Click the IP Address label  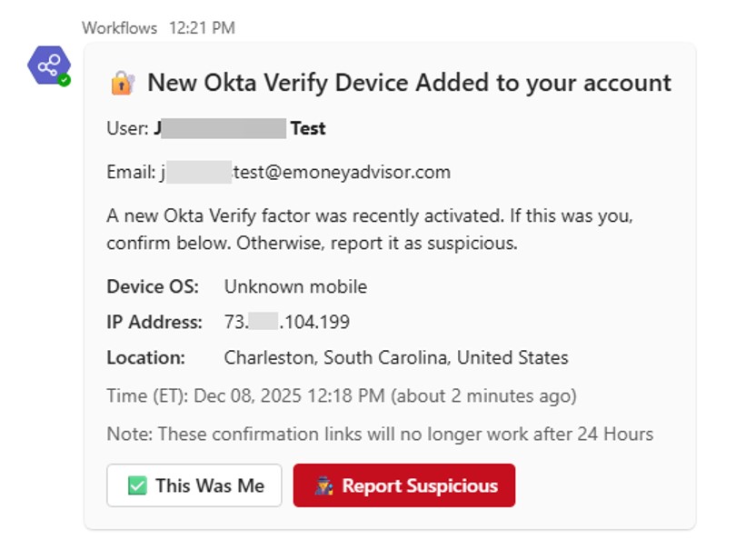coord(154,322)
